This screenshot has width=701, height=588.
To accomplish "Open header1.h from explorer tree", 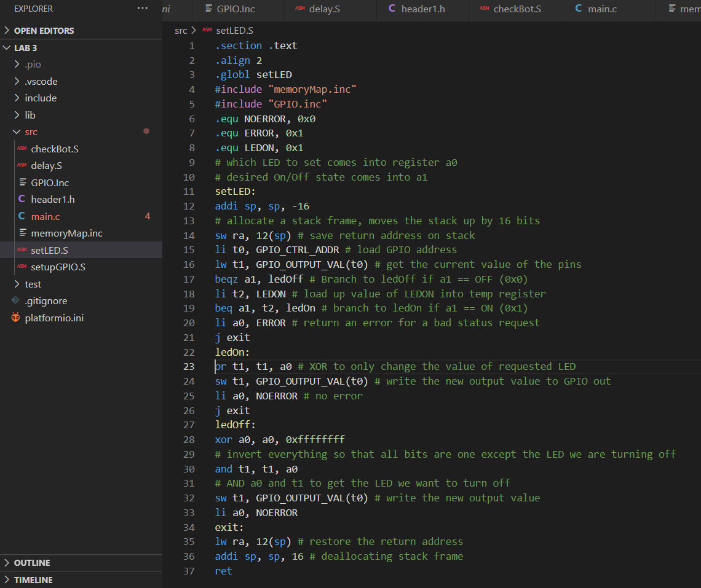I will click(x=53, y=199).
